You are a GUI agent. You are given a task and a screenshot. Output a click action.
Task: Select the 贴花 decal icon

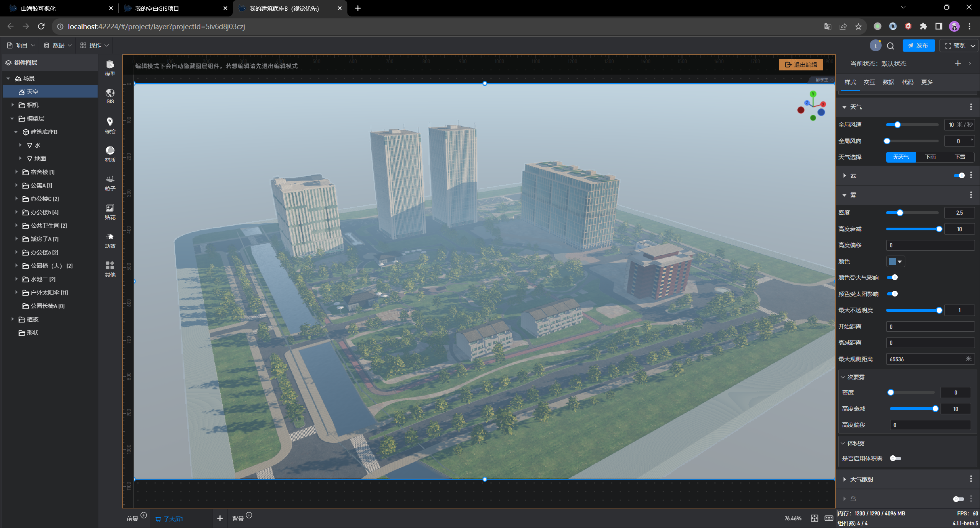(x=110, y=212)
